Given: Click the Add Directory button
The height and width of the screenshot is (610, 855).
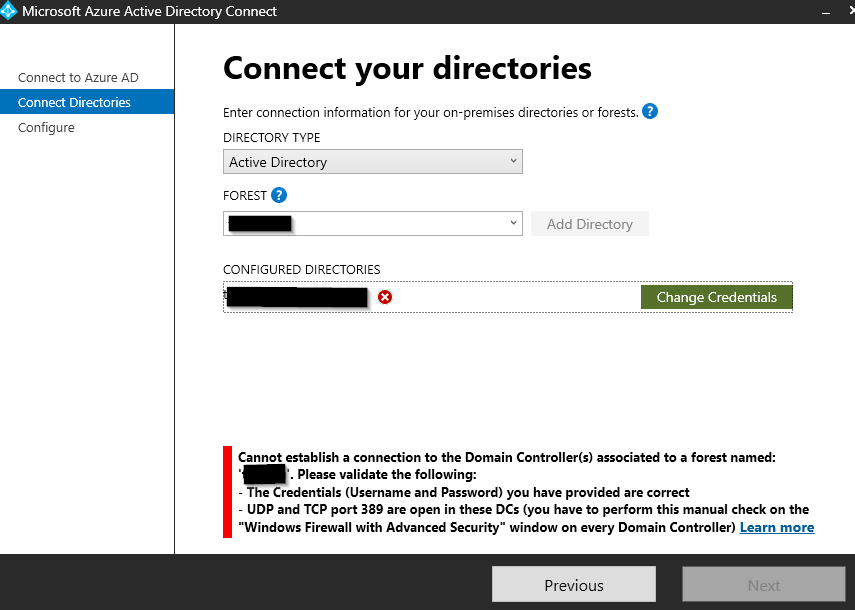Looking at the screenshot, I should [589, 224].
